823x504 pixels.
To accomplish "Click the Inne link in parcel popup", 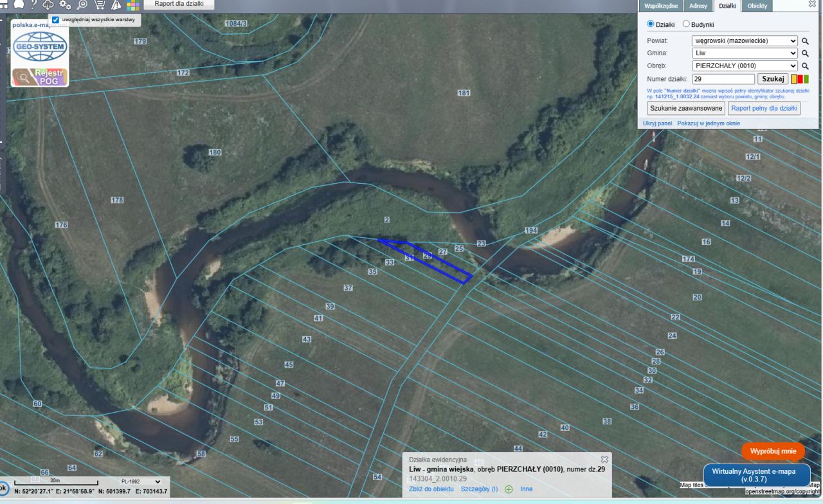I will click(x=527, y=489).
